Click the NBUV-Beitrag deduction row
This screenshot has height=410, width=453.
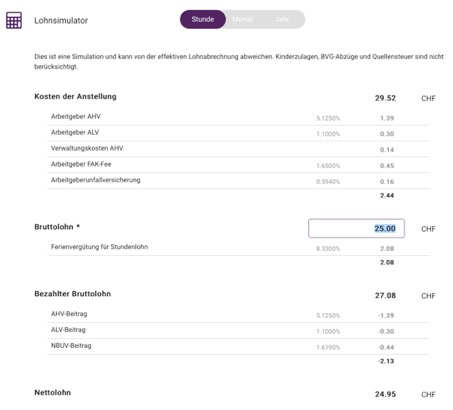click(238, 347)
